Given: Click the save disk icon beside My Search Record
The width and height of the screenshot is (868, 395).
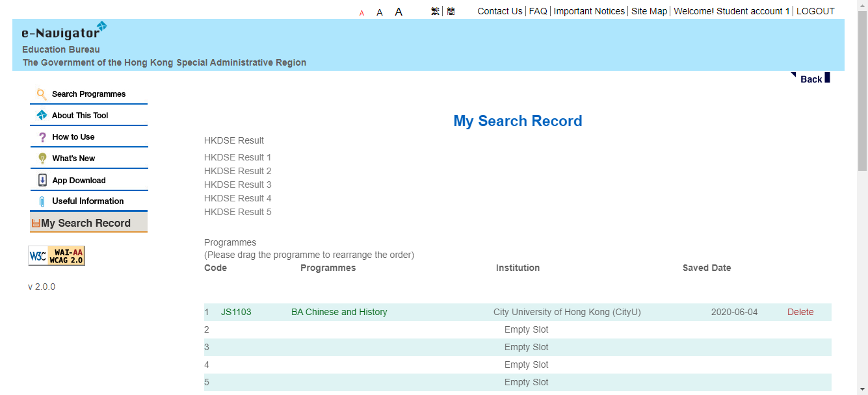Looking at the screenshot, I should coord(36,223).
